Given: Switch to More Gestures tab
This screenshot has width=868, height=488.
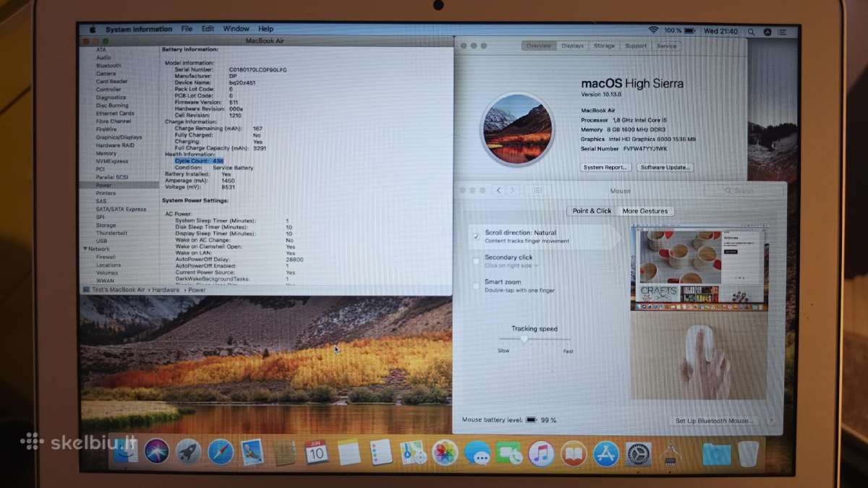Looking at the screenshot, I should coord(645,211).
